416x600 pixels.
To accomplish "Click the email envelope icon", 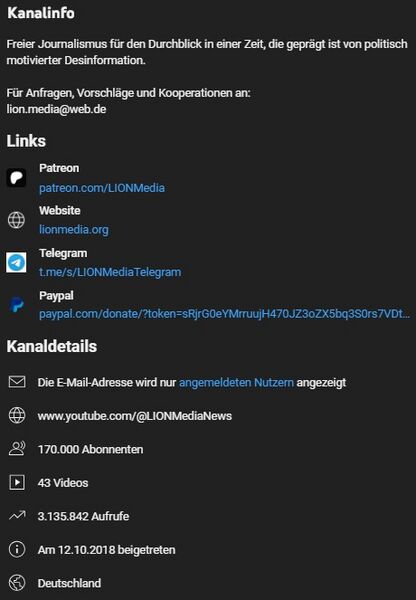I will tap(17, 382).
